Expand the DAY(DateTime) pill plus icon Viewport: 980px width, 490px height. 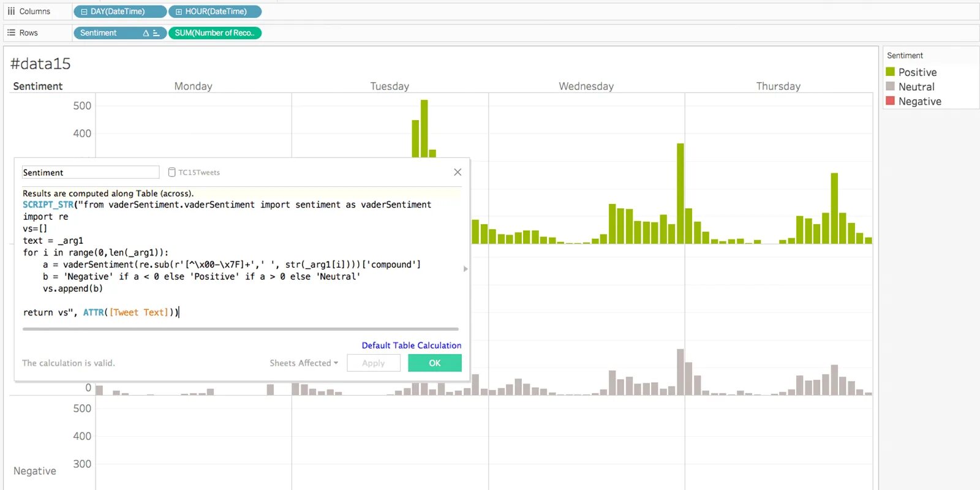(x=84, y=12)
